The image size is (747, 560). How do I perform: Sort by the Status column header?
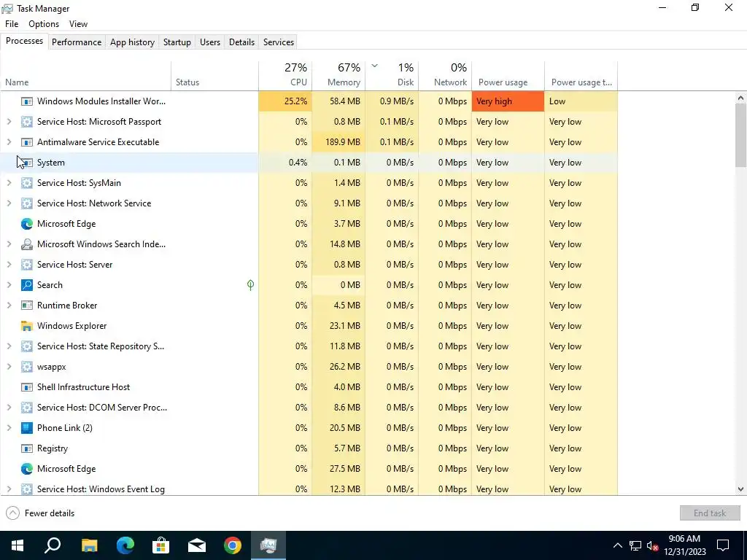(x=215, y=75)
